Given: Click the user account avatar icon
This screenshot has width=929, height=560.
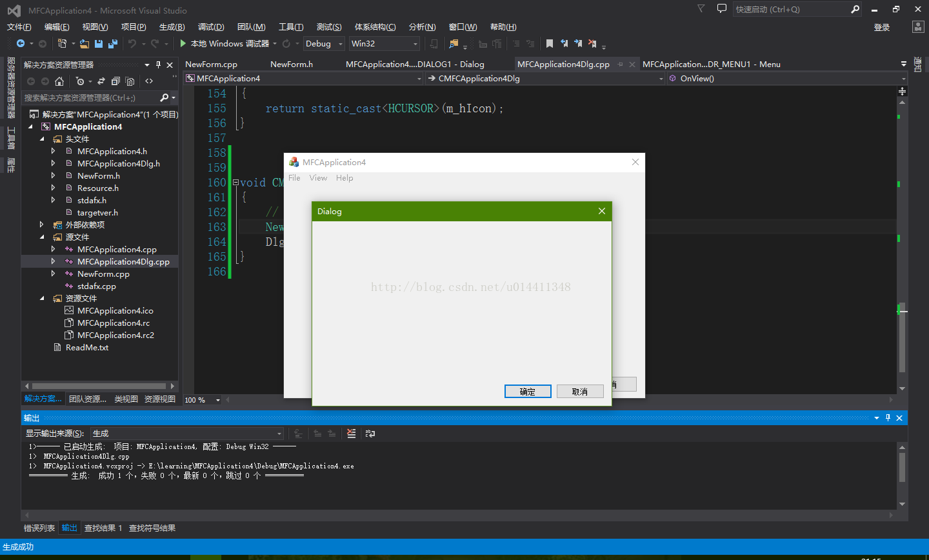Looking at the screenshot, I should pos(918,26).
